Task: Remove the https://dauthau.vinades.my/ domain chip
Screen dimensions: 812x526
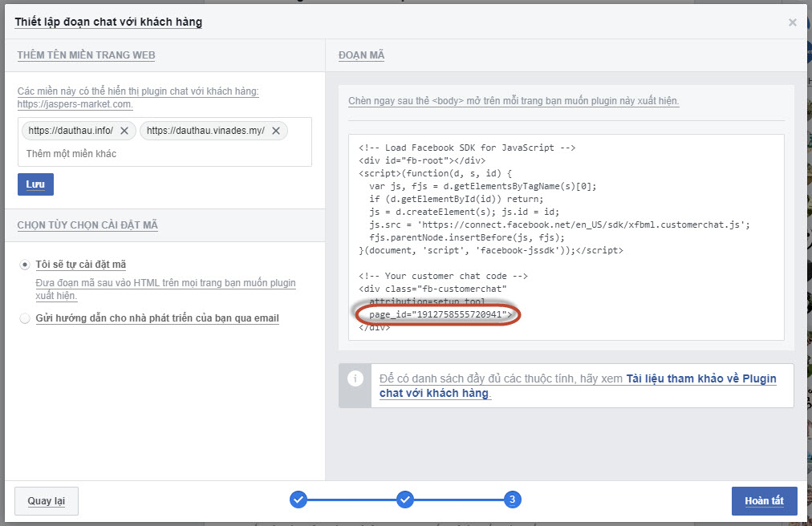Action: (x=276, y=131)
